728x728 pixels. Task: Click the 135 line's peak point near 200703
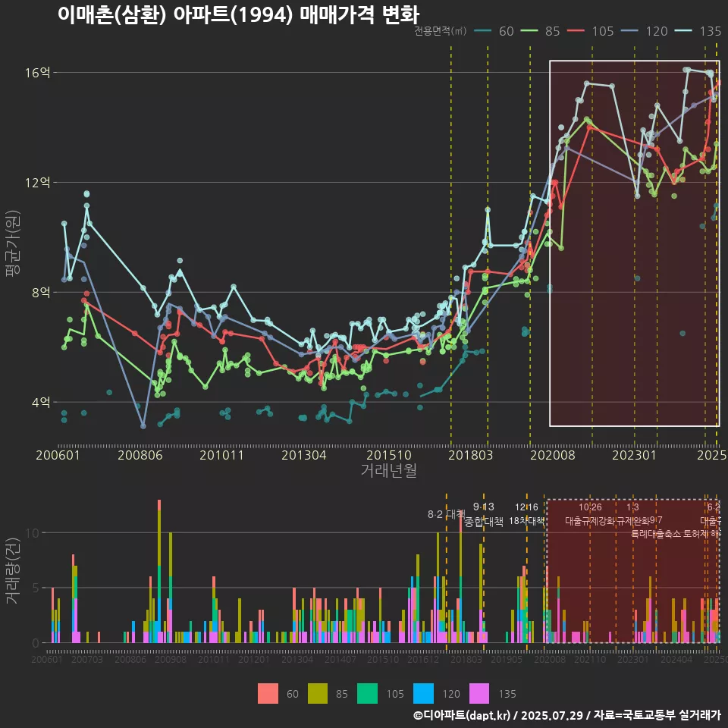[x=86, y=194]
